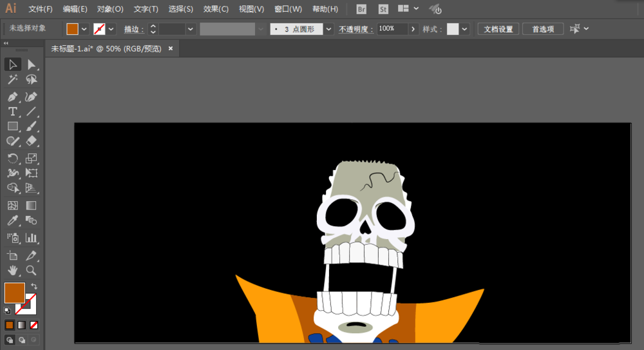The image size is (644, 350).
Task: Click the 描边 stroke label link
Action: point(134,29)
